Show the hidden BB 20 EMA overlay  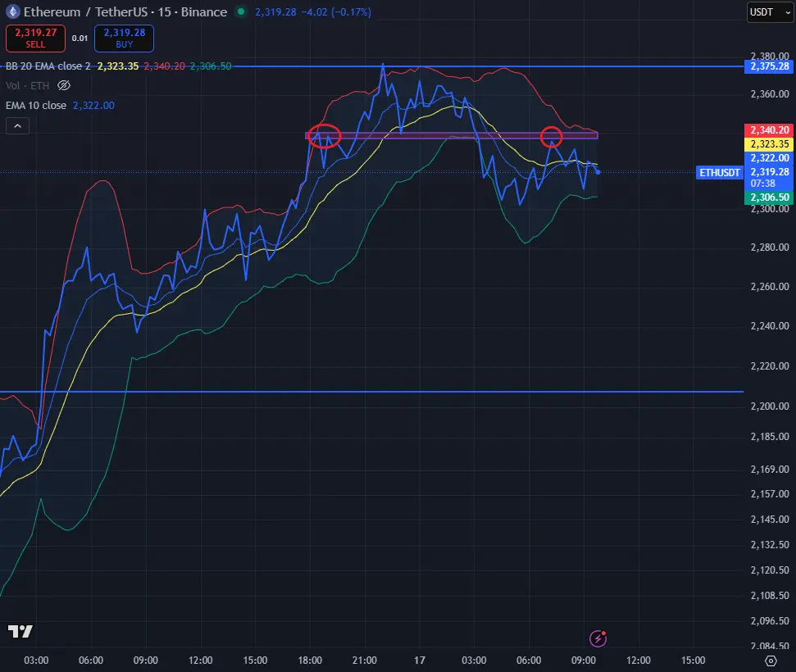point(47,66)
